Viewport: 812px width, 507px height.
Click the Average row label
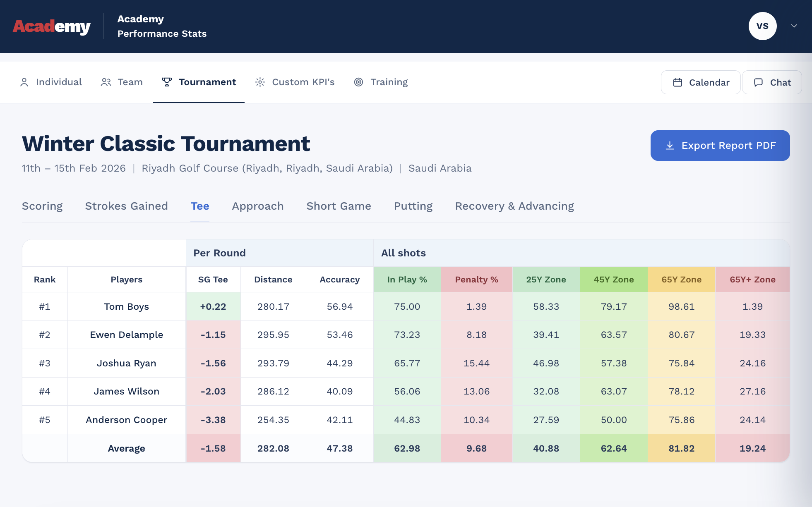127,449
